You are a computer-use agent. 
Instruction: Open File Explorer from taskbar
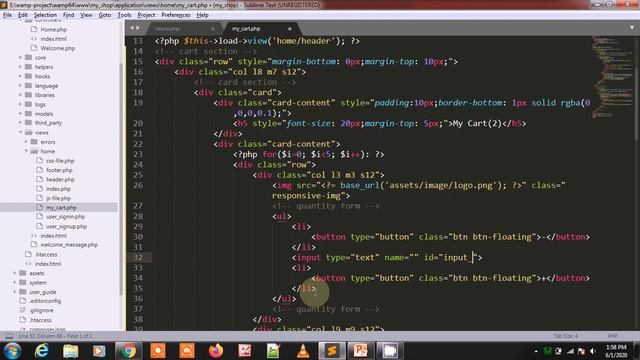click(70, 351)
